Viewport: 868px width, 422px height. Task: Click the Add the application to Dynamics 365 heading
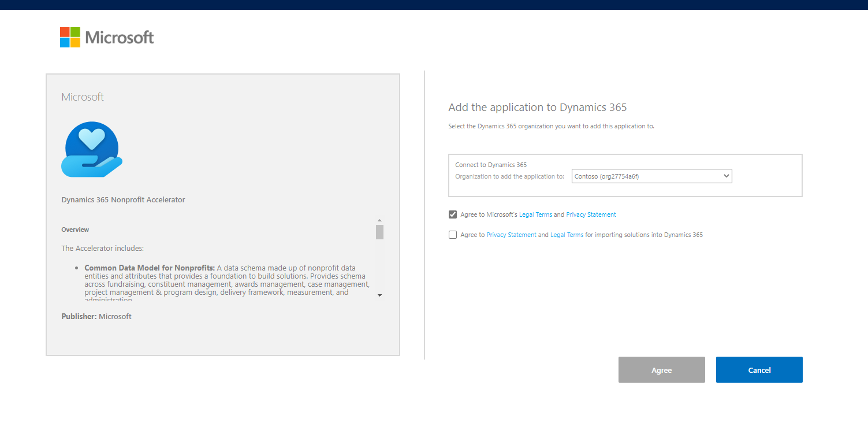(537, 108)
